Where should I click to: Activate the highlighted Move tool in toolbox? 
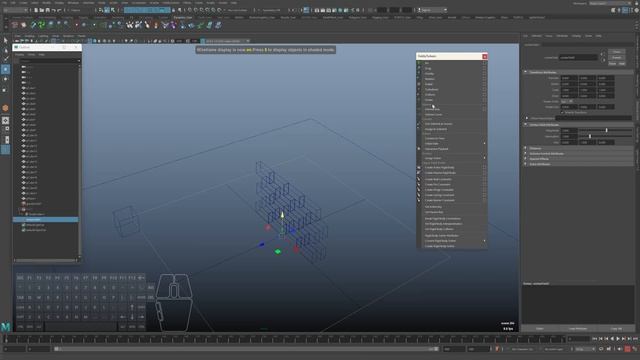5,69
